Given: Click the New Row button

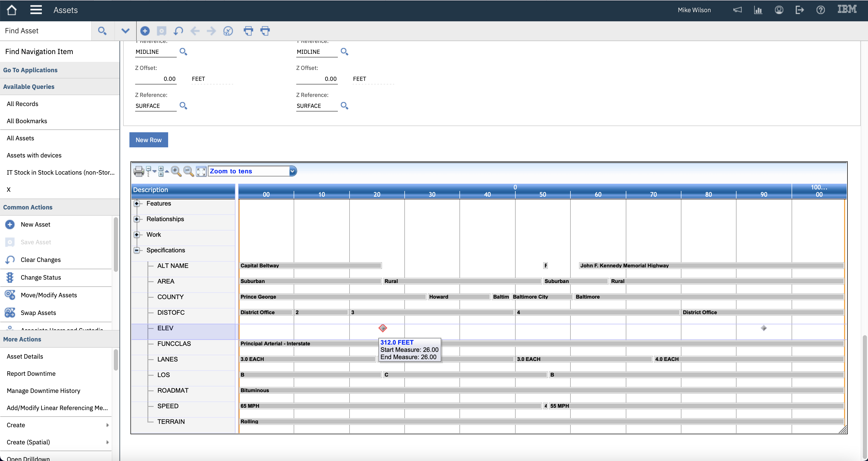Looking at the screenshot, I should click(148, 140).
